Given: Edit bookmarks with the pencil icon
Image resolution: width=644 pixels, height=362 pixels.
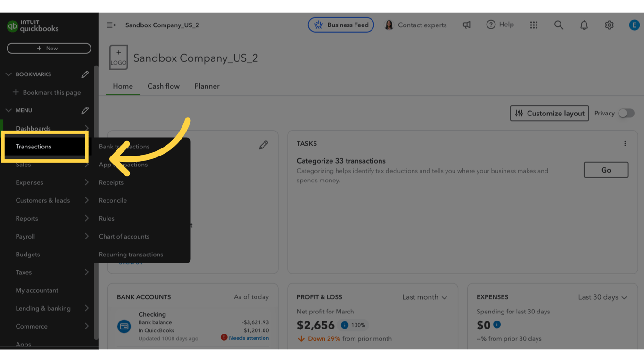Looking at the screenshot, I should pyautogui.click(x=85, y=74).
